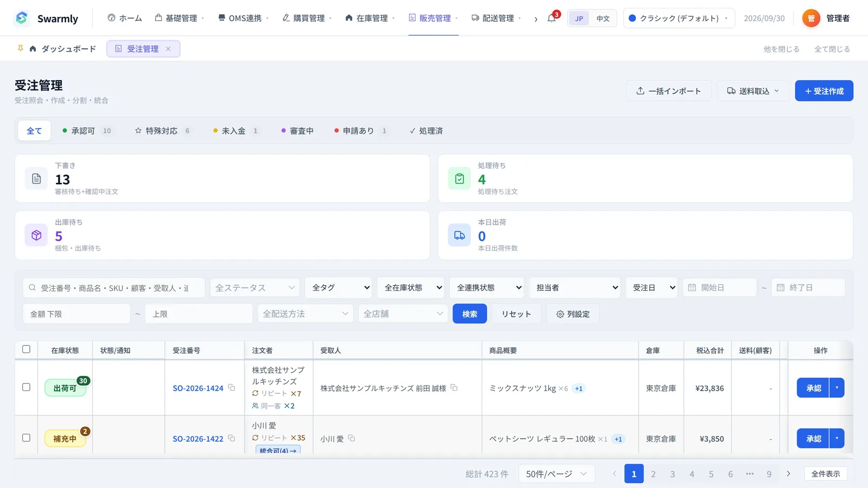Viewport: 868px width, 488px height.
Task: Expand 承認 options arrow for SO-2026-1422
Action: pyautogui.click(x=837, y=438)
